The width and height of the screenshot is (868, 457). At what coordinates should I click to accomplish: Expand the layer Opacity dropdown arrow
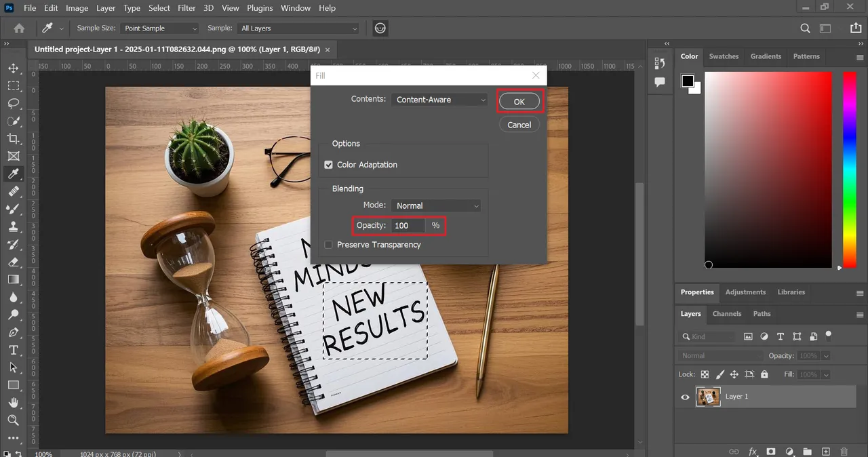click(825, 356)
